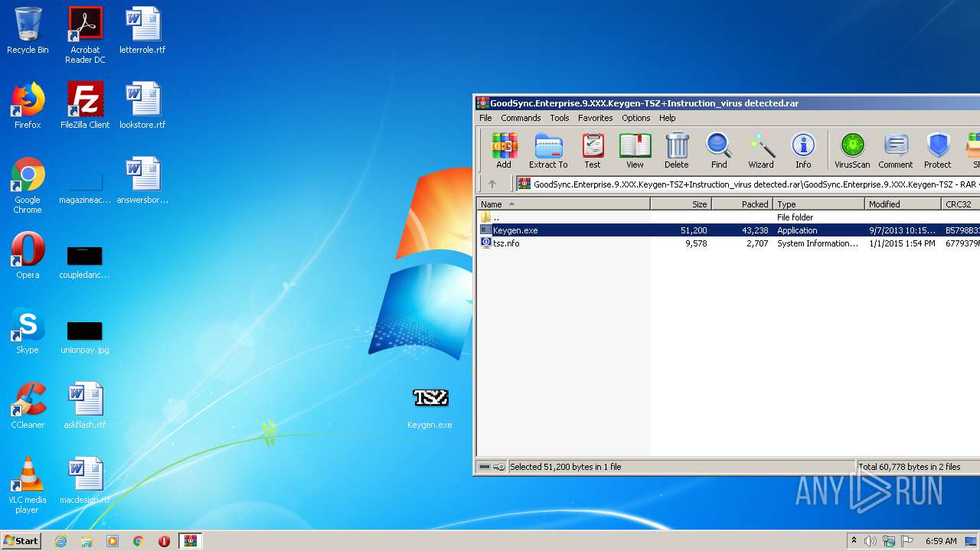The image size is (980, 551).
Task: Sort by Packed column header
Action: pyautogui.click(x=743, y=204)
